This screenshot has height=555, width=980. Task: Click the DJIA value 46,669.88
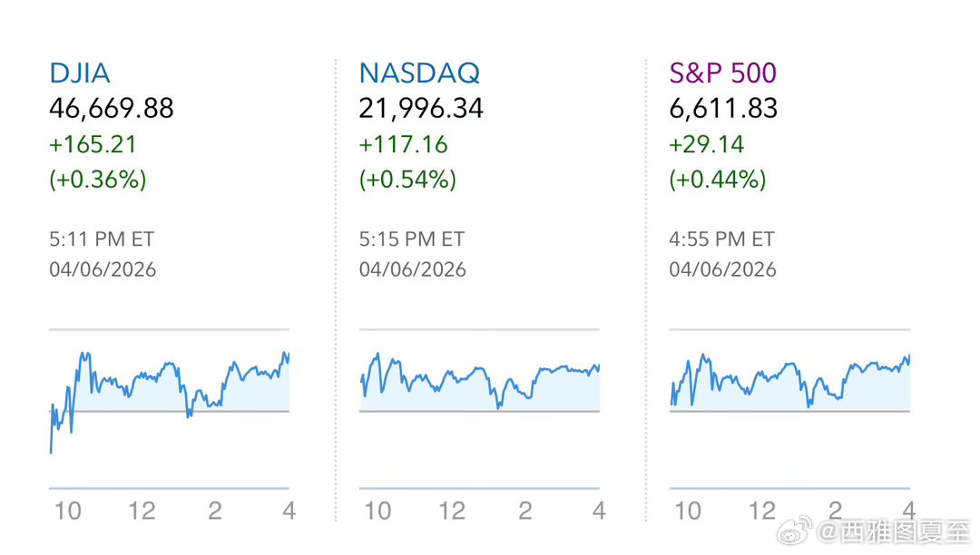pos(111,109)
